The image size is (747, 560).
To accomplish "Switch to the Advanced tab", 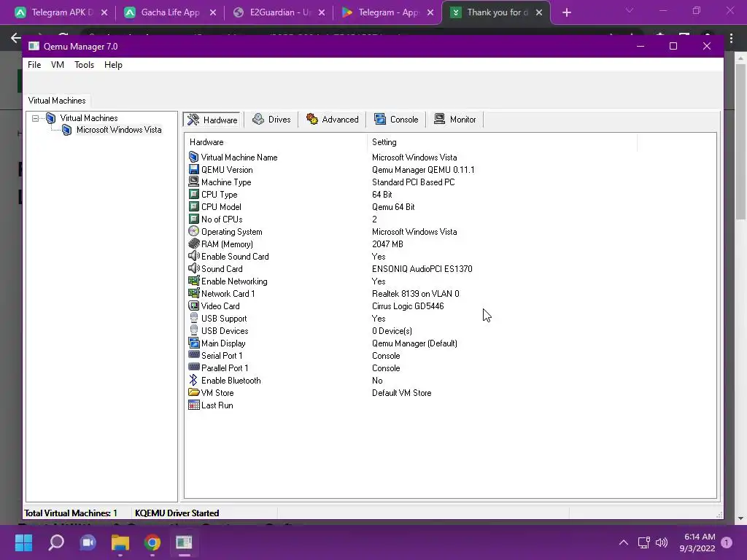I will [x=333, y=120].
